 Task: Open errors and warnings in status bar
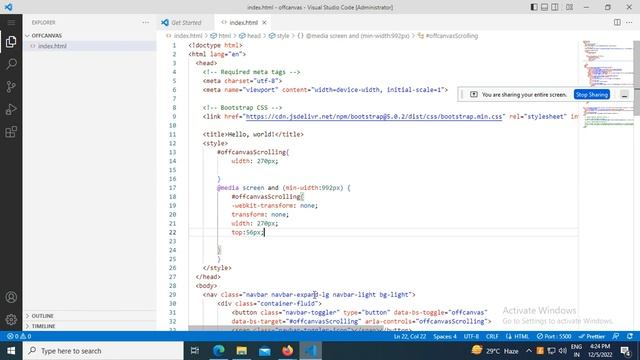click(19, 336)
